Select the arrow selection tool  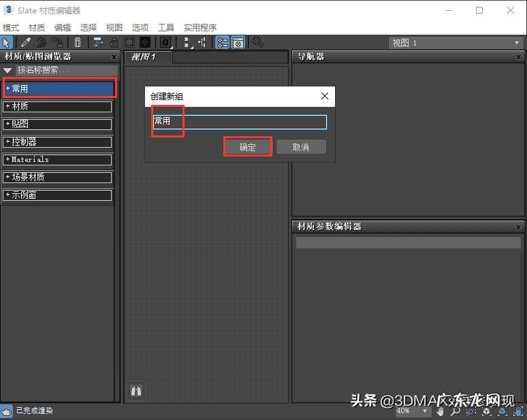[7, 42]
